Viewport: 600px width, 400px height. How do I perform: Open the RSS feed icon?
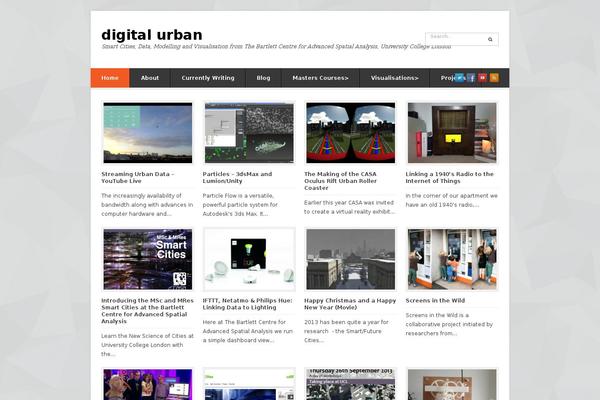pyautogui.click(x=494, y=78)
